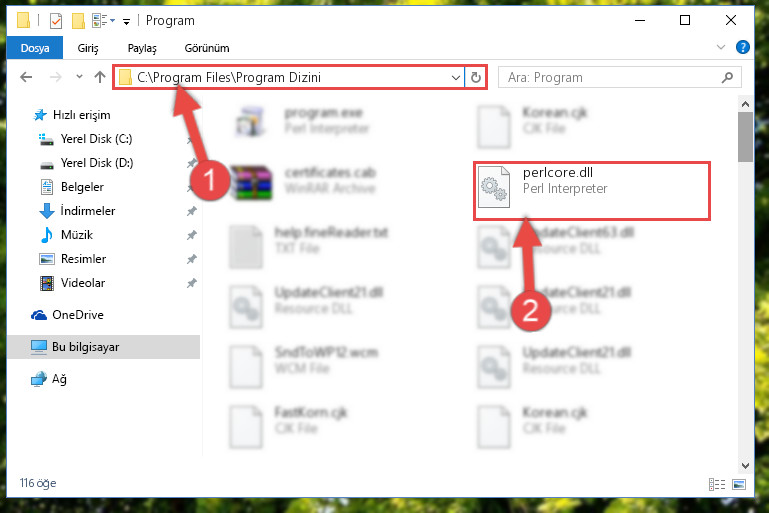Screen dimensions: 769x513
Task: Open the Dosya menu
Action: coord(35,48)
